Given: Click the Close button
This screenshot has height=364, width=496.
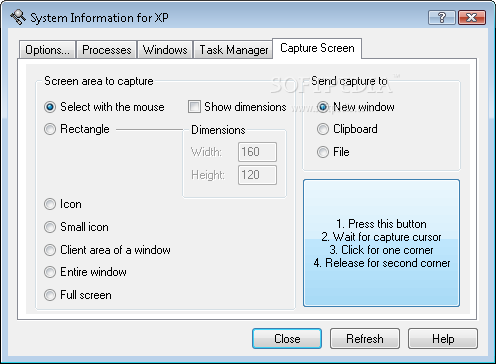Looking at the screenshot, I should (287, 339).
